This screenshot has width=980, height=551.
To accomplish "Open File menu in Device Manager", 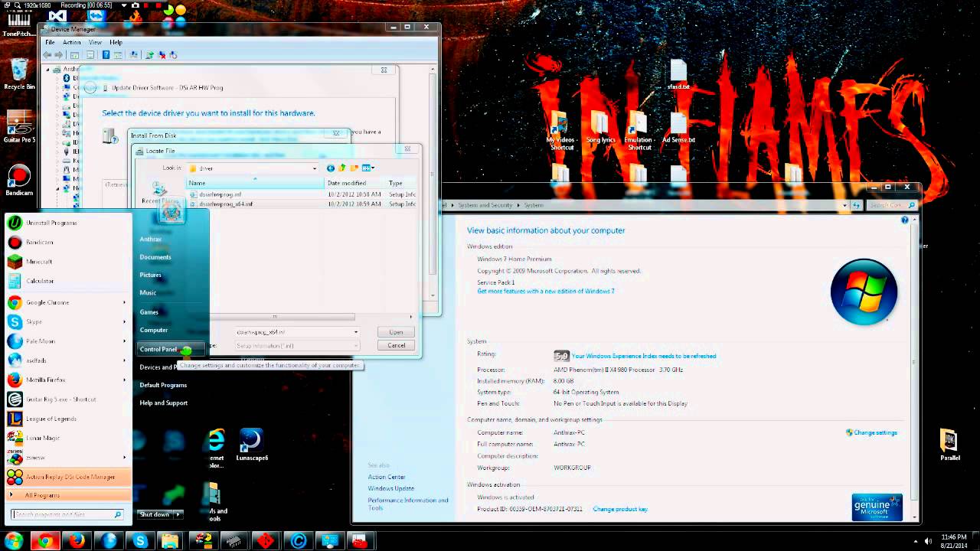I will (50, 42).
